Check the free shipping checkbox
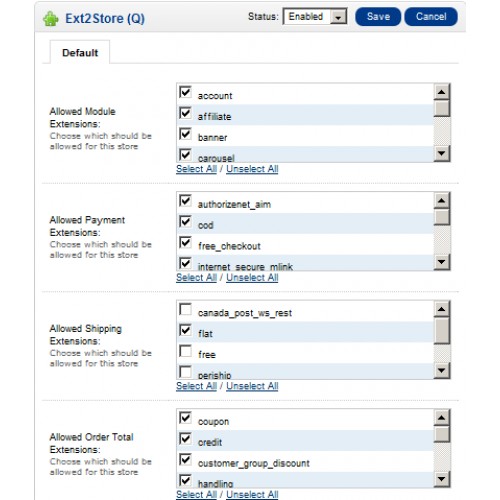The width and height of the screenshot is (500, 500). coord(185,351)
